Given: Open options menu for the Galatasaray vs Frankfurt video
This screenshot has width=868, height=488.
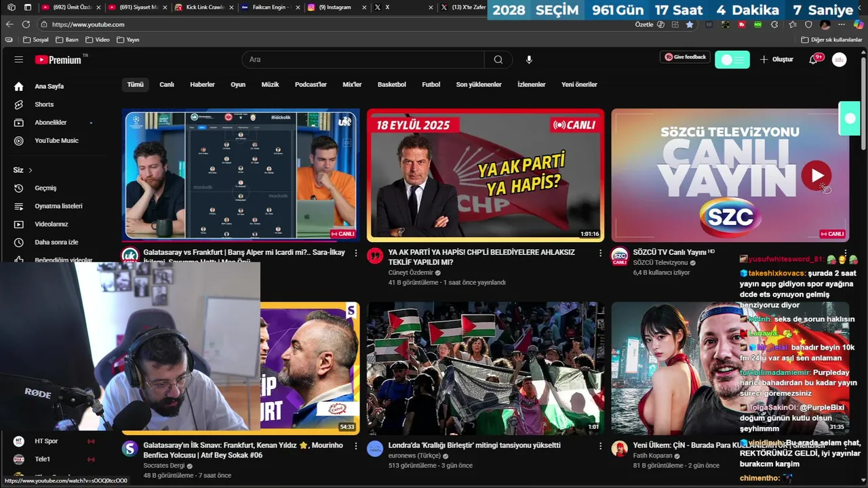Looking at the screenshot, I should [355, 253].
